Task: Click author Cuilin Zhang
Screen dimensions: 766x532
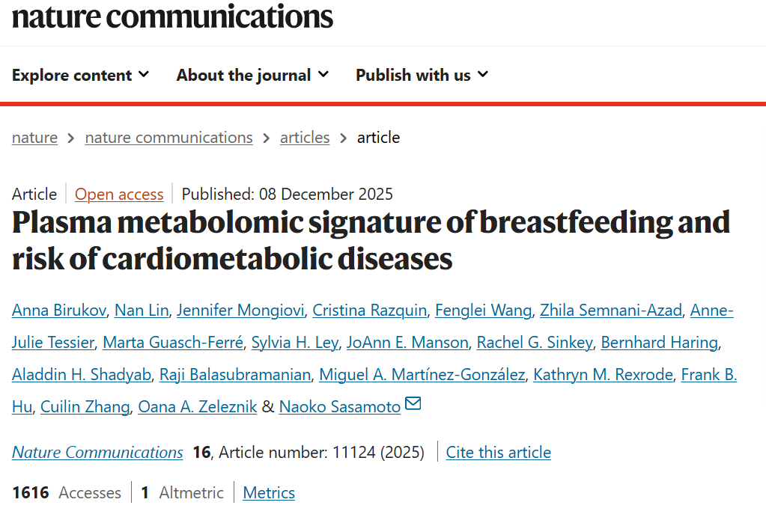Action: pos(85,407)
